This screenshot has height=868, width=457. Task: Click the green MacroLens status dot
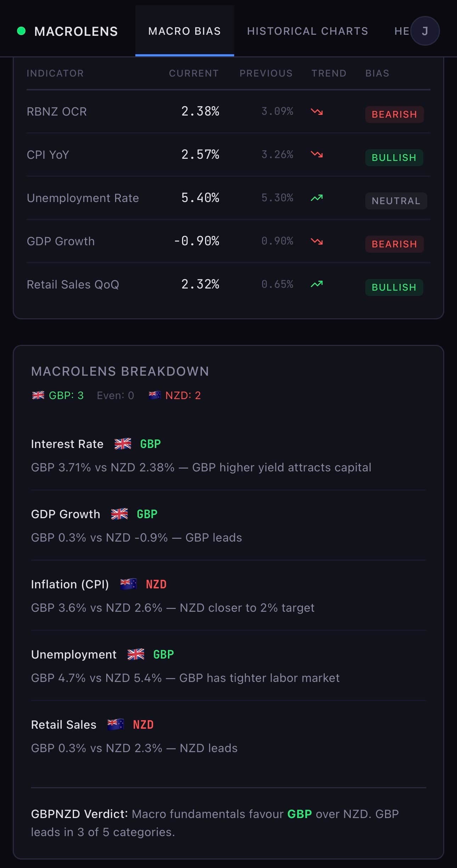(21, 31)
